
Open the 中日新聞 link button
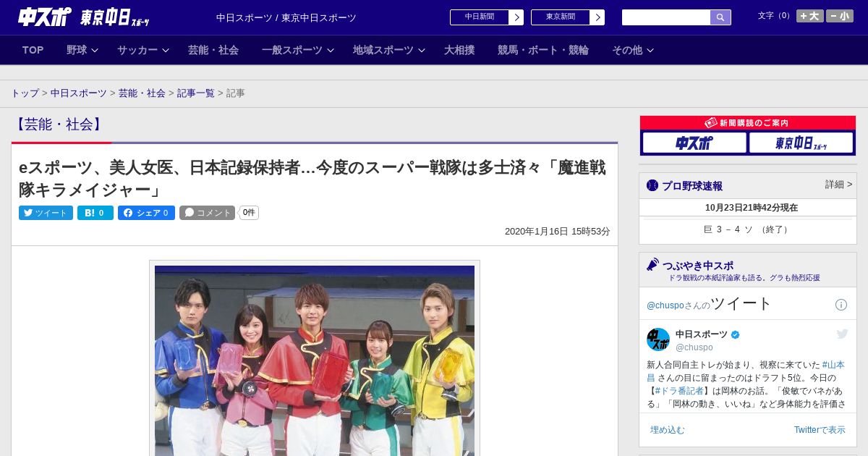(x=487, y=17)
